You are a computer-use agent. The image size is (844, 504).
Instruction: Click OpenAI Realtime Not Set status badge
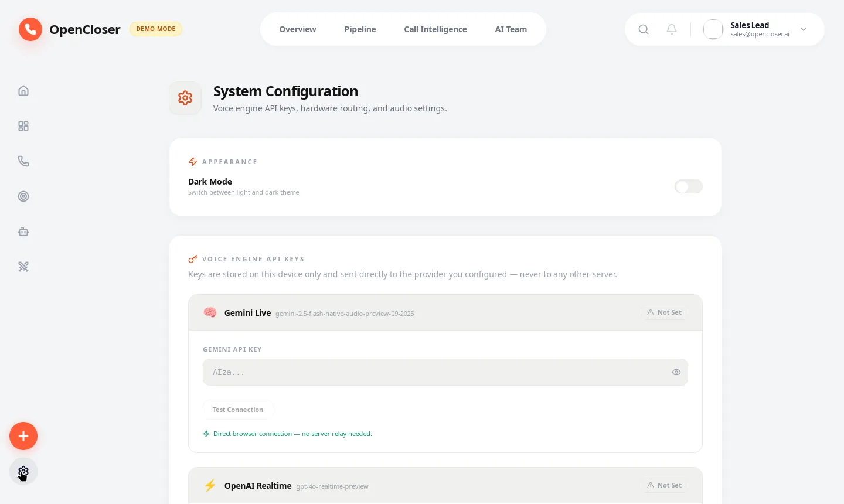tap(665, 485)
